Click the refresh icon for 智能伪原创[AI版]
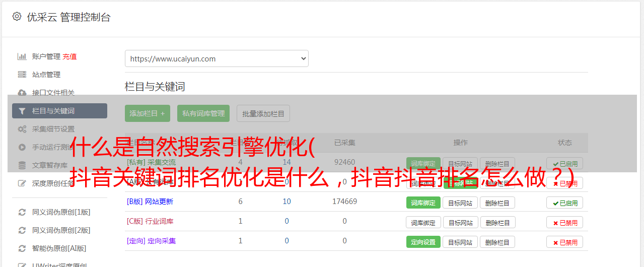Screen dimensions: 644x267 click(x=22, y=248)
